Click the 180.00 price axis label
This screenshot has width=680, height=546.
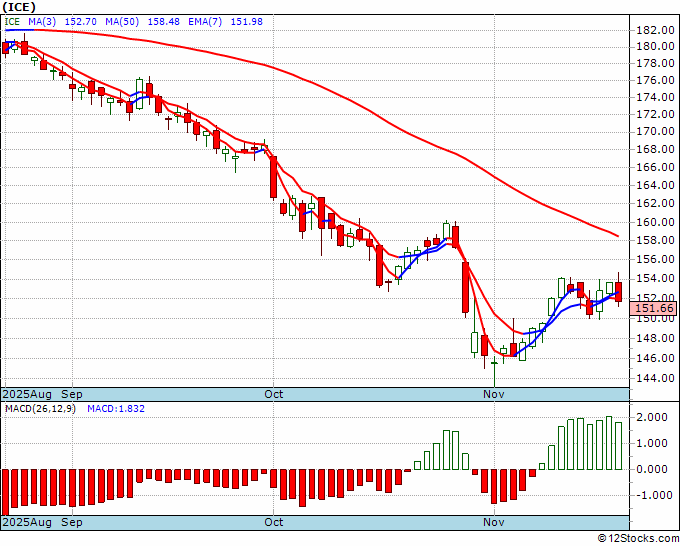point(655,46)
